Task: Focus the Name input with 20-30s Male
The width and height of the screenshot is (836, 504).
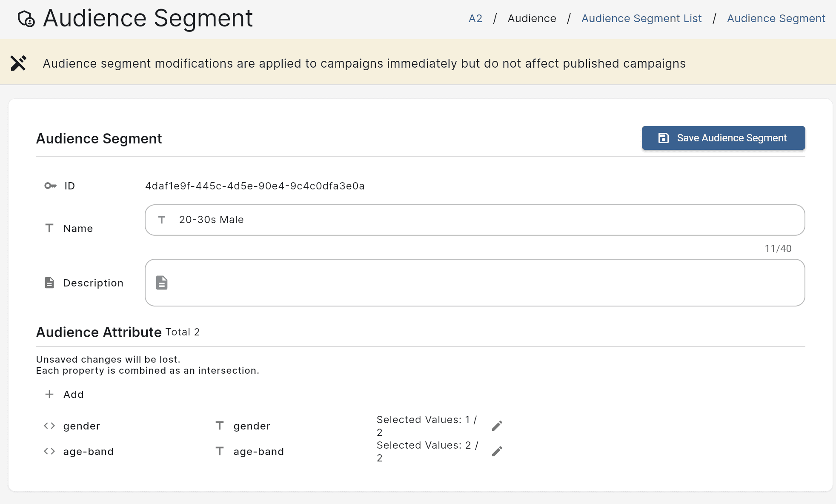Action: (x=474, y=220)
